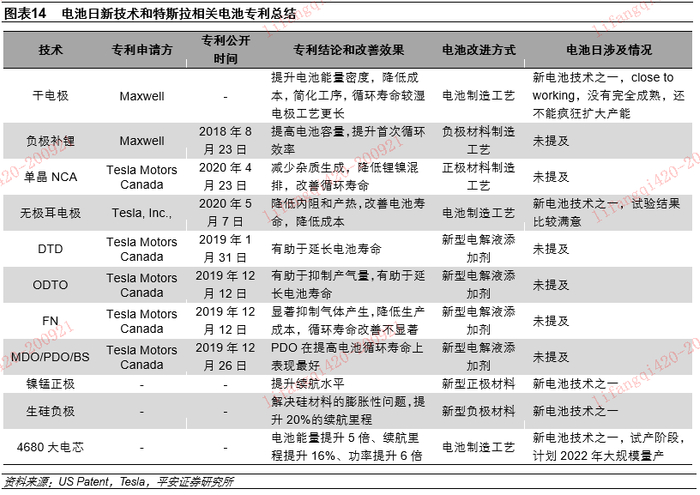The image size is (700, 495).
Task: Click the text 显著抑制气体产生 in FN row
Action: (320, 312)
